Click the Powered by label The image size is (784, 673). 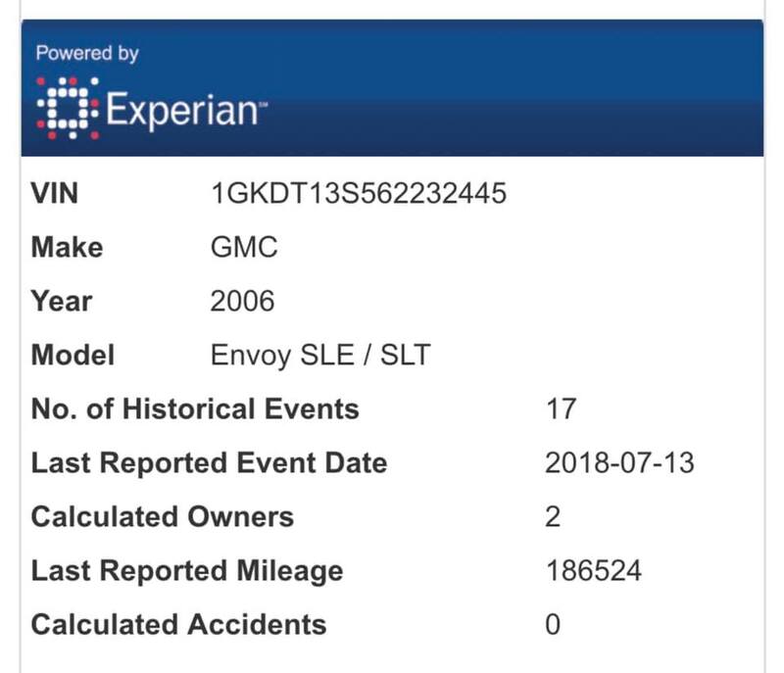(87, 54)
